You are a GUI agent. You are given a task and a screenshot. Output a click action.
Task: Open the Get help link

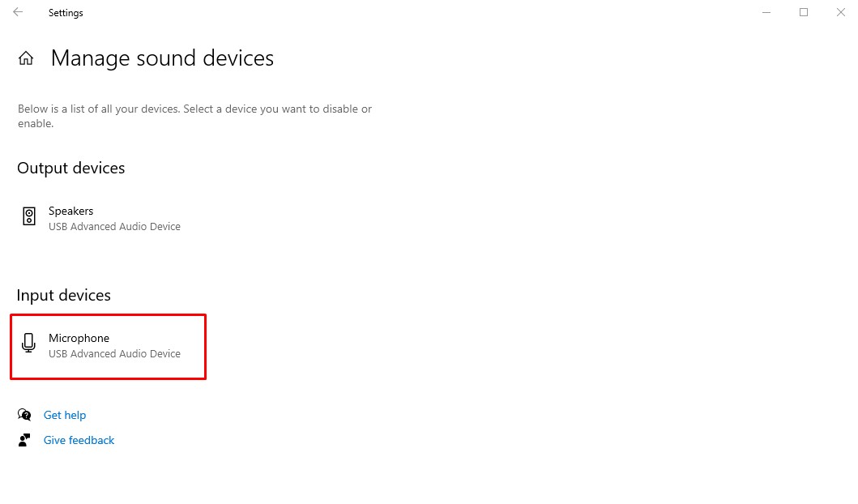click(x=65, y=414)
